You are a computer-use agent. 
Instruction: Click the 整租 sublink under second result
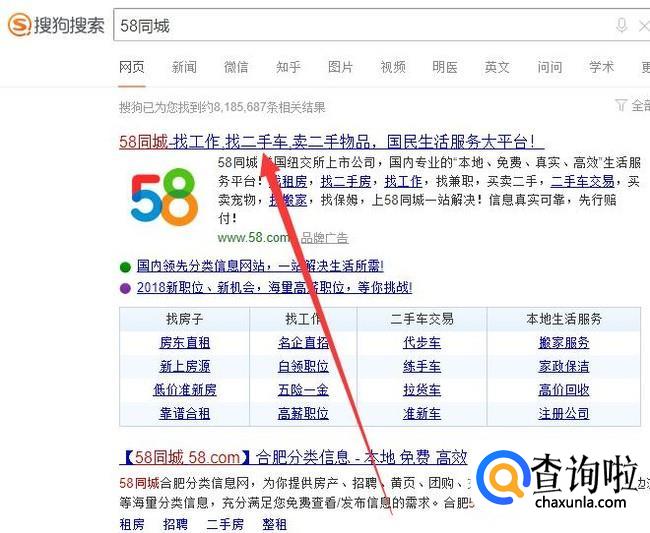(x=274, y=524)
